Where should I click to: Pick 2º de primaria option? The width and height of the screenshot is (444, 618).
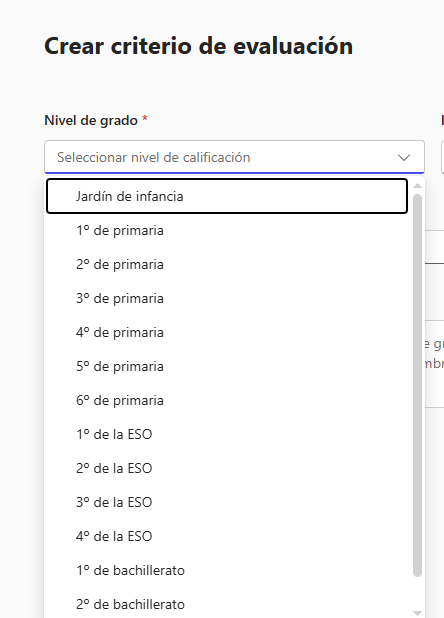227,264
